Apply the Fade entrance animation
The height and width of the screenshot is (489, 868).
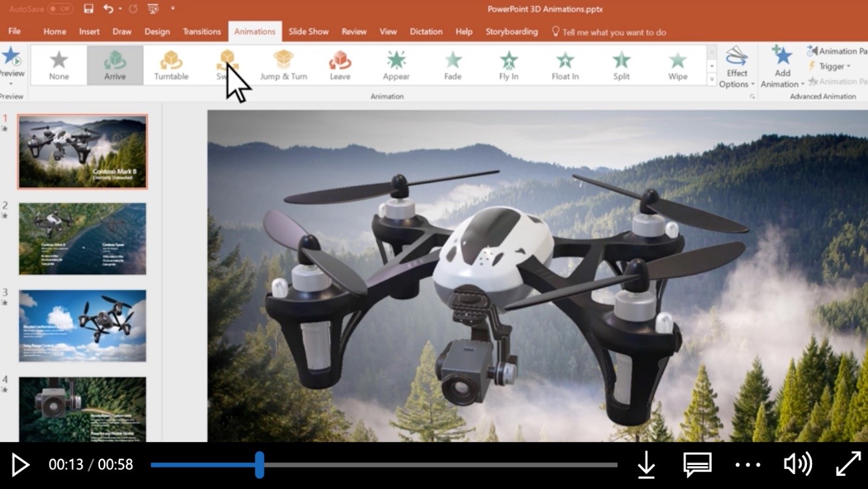(453, 65)
